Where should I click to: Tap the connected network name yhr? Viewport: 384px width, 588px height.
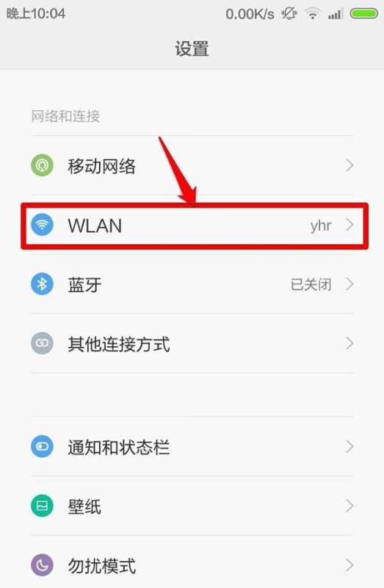321,226
